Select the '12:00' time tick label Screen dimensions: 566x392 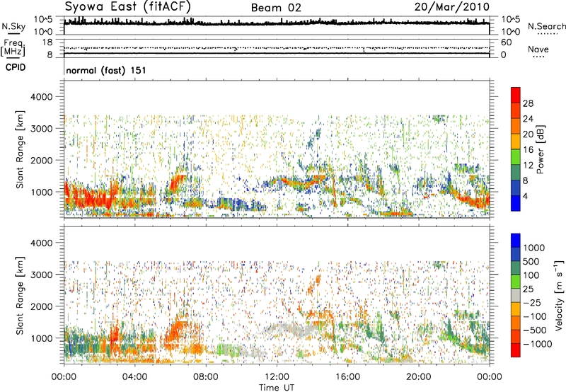tap(277, 377)
